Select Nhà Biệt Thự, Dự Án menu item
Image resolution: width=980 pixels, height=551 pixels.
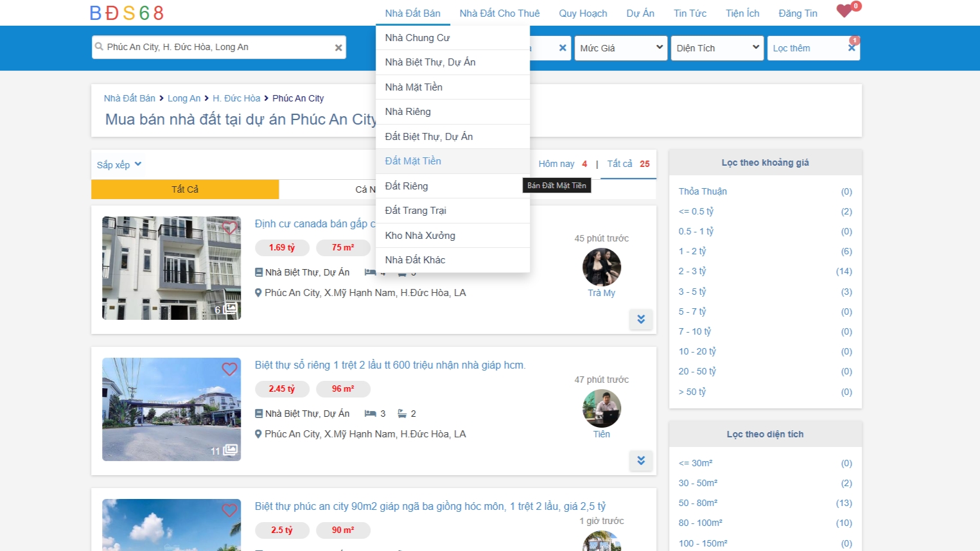click(x=453, y=62)
